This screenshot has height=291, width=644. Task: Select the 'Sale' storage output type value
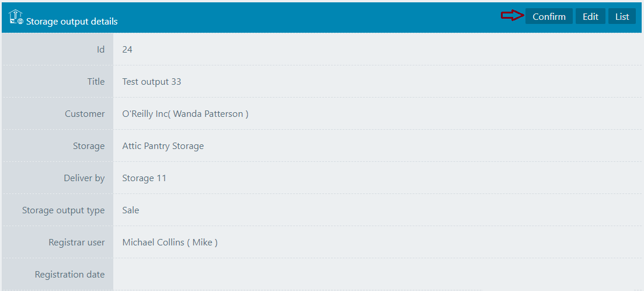131,210
